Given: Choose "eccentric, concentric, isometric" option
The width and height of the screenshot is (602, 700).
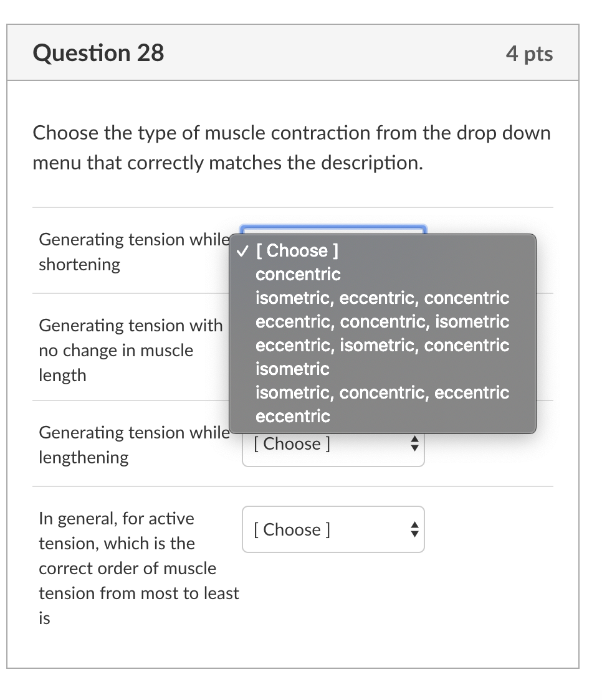Looking at the screenshot, I should pos(381,321).
